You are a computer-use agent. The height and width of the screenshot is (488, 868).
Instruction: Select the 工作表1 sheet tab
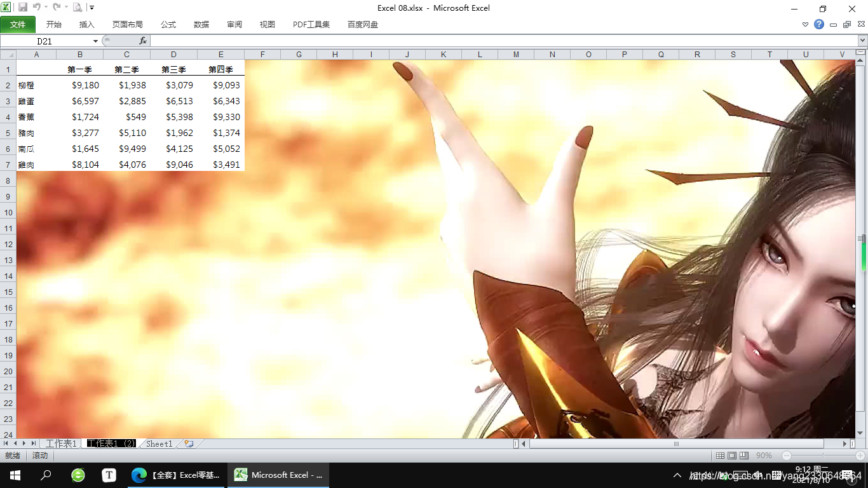click(x=61, y=444)
